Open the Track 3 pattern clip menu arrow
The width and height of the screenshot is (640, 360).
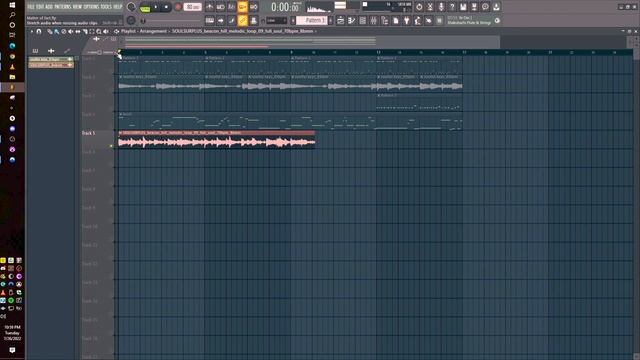point(378,95)
